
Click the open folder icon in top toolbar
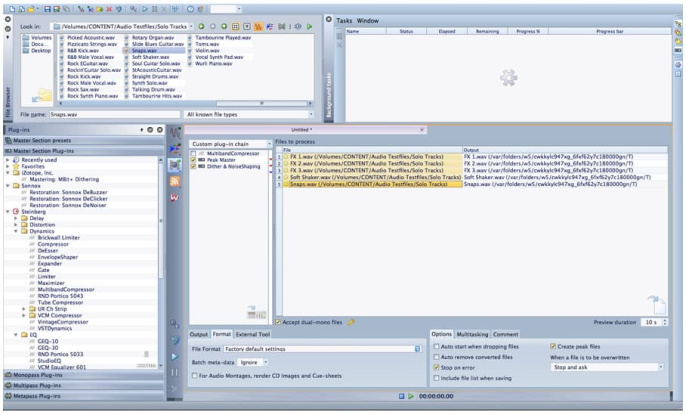tap(31, 9)
